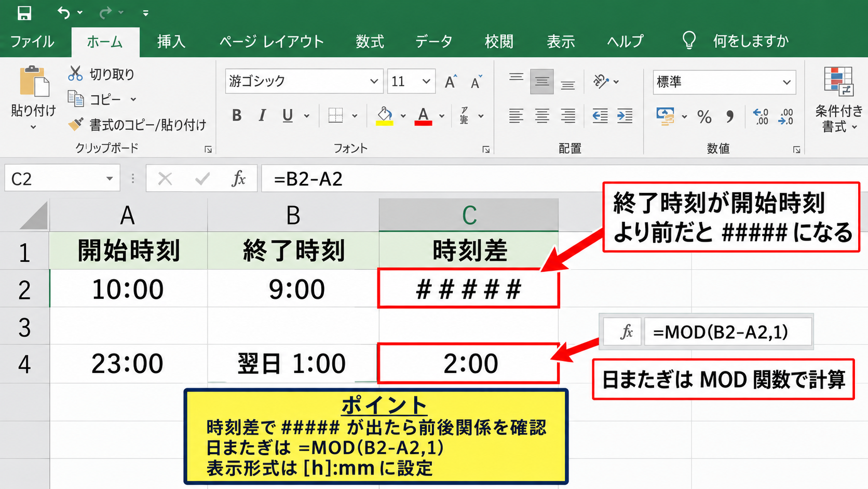
Task: Switch to the 挿入 tab
Action: (171, 41)
